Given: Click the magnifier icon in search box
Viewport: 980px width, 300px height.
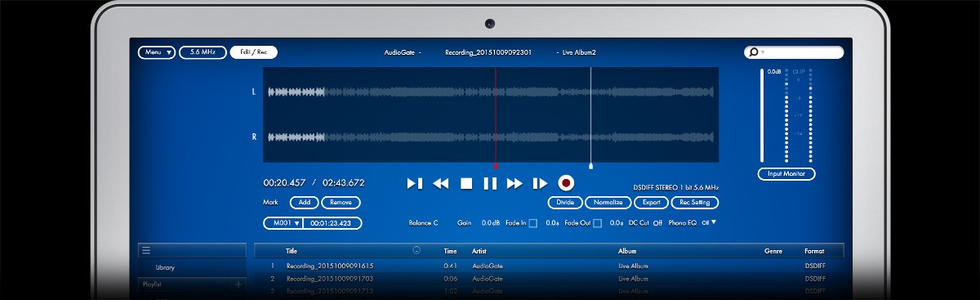Looking at the screenshot, I should tap(753, 52).
